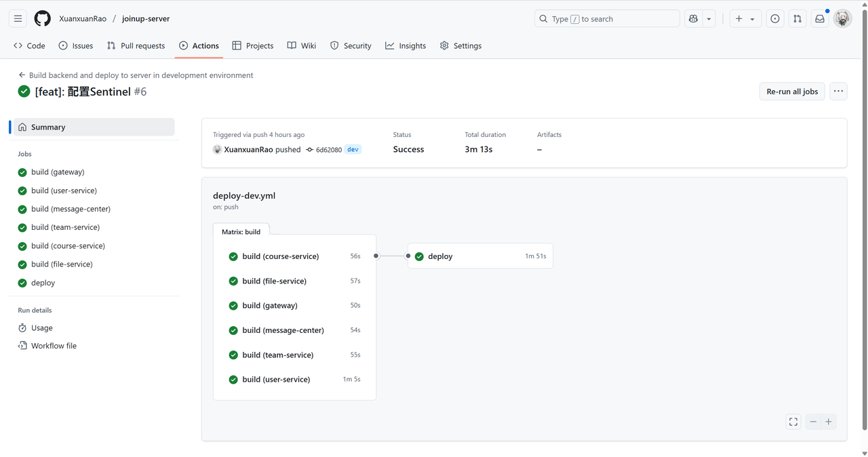This screenshot has height=457, width=868.
Task: Click the GitHub logo home icon
Action: 42,19
